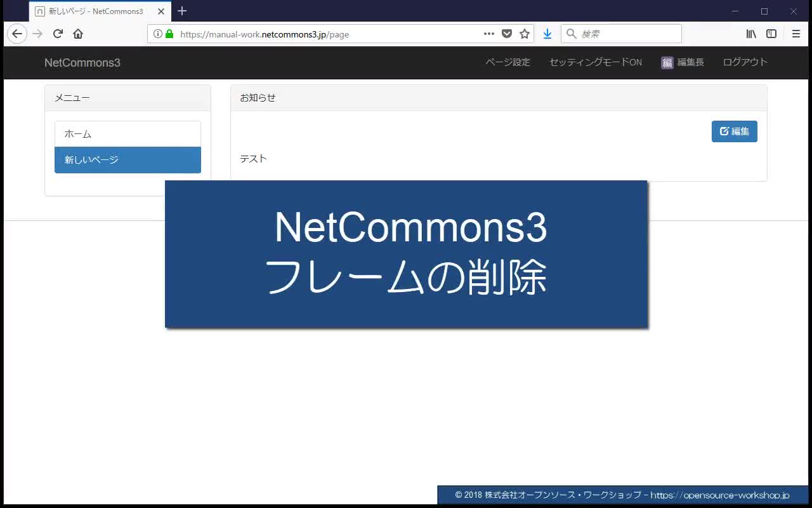The height and width of the screenshot is (508, 812).
Task: Open 編集長 user profile link
Action: pos(683,62)
